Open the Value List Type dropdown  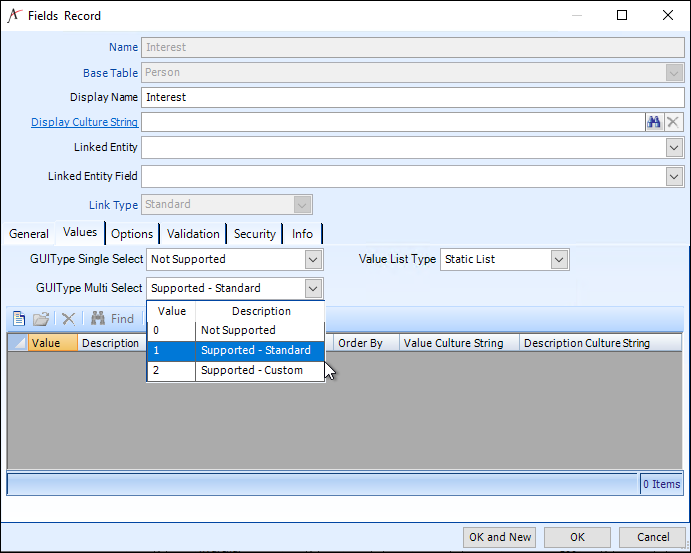pyautogui.click(x=559, y=259)
